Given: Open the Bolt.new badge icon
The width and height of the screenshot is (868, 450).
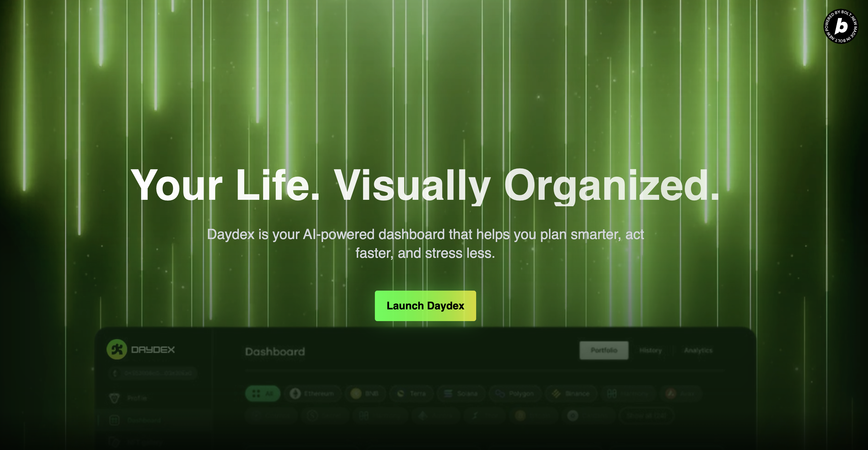Looking at the screenshot, I should point(841,26).
